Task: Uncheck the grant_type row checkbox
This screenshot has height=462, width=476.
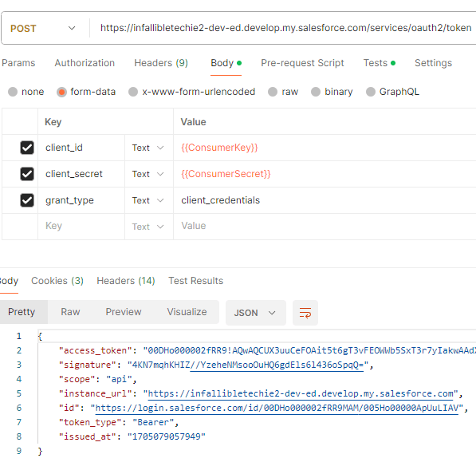Action: (27, 200)
